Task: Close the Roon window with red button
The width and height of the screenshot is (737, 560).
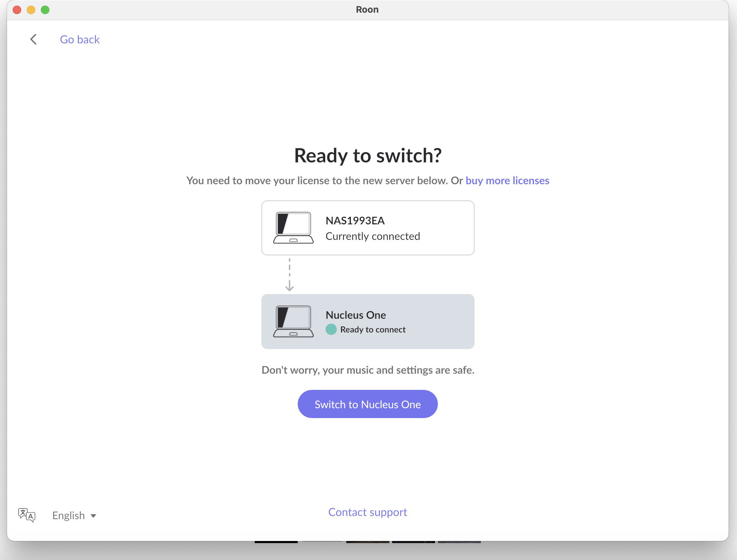Action: pos(17,10)
